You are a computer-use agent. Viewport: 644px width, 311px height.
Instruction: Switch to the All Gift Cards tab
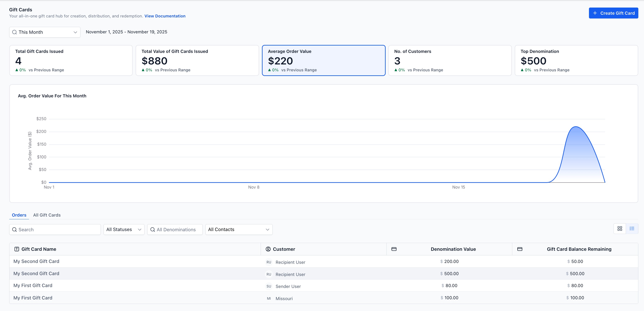(x=47, y=215)
